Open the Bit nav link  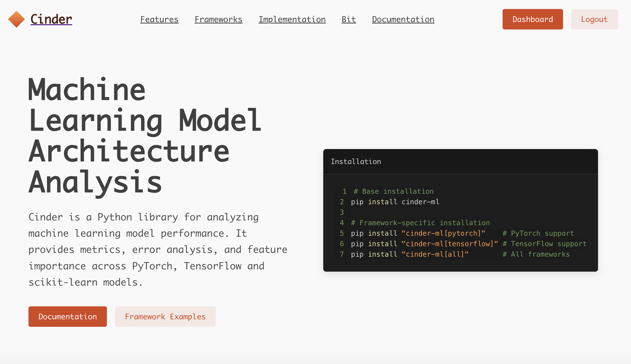(349, 19)
